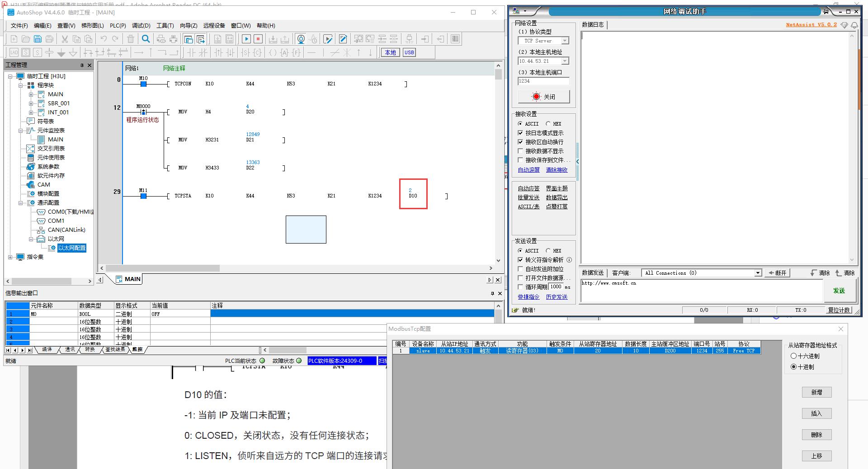
Task: Click the Delete trash can icon
Action: click(131, 39)
